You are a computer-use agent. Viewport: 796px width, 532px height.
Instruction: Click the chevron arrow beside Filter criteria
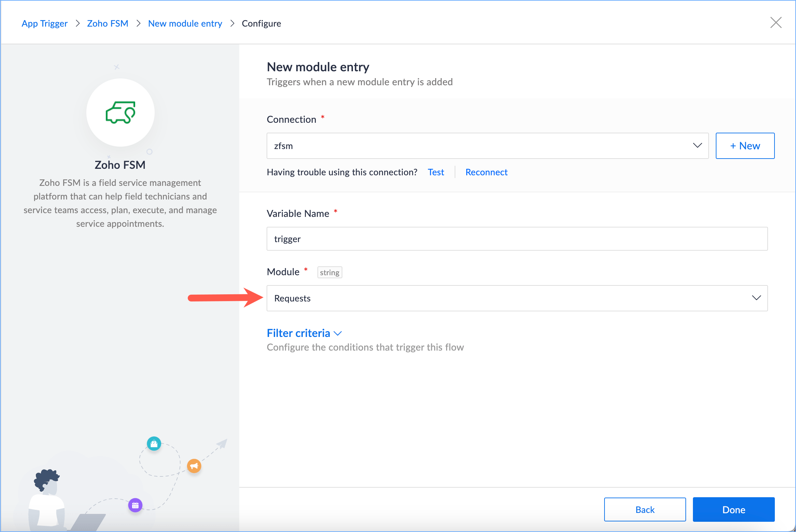(x=338, y=334)
